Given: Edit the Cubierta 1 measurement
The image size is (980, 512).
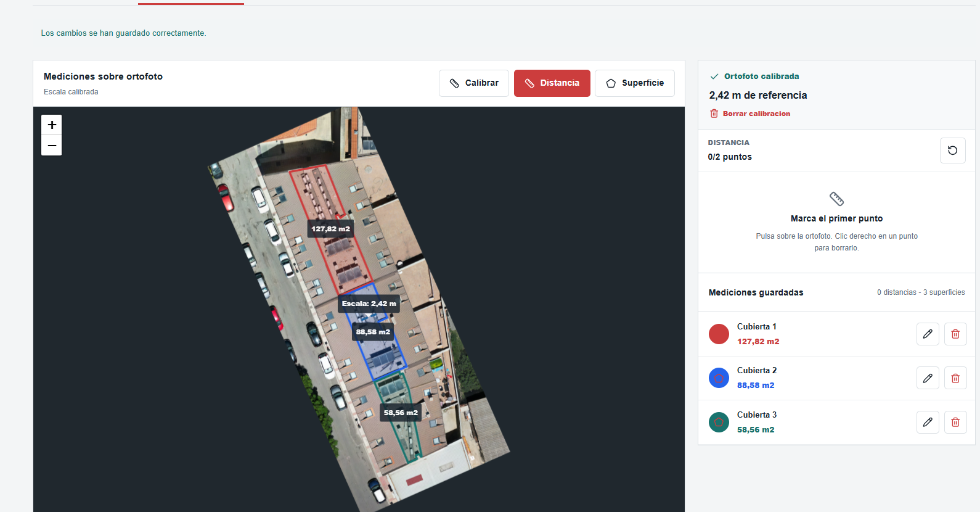Looking at the screenshot, I should [928, 334].
